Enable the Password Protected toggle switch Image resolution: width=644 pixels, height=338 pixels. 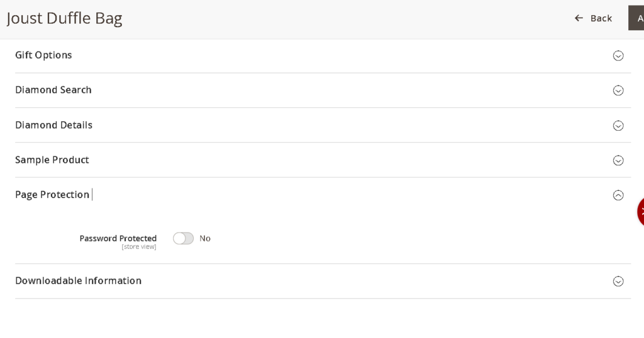coord(184,239)
